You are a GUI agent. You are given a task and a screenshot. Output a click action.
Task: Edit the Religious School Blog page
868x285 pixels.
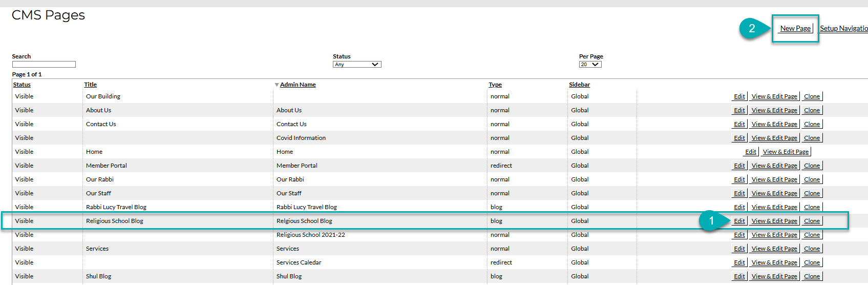739,221
